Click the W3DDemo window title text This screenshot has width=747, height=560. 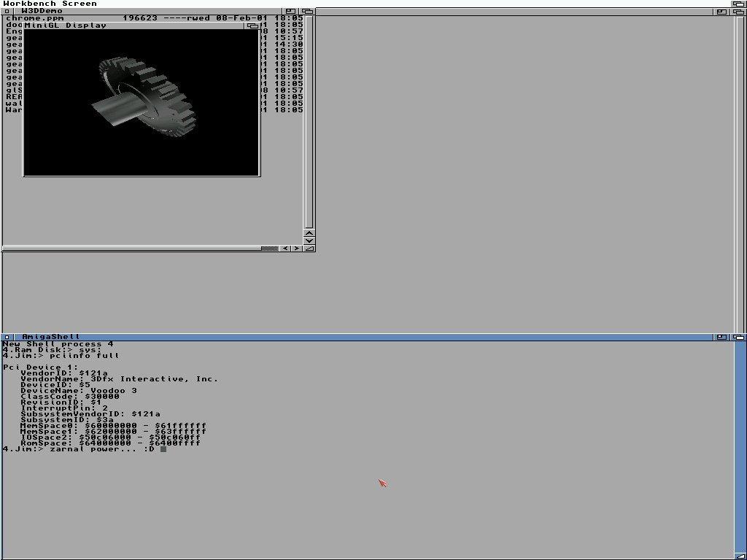pyautogui.click(x=42, y=11)
